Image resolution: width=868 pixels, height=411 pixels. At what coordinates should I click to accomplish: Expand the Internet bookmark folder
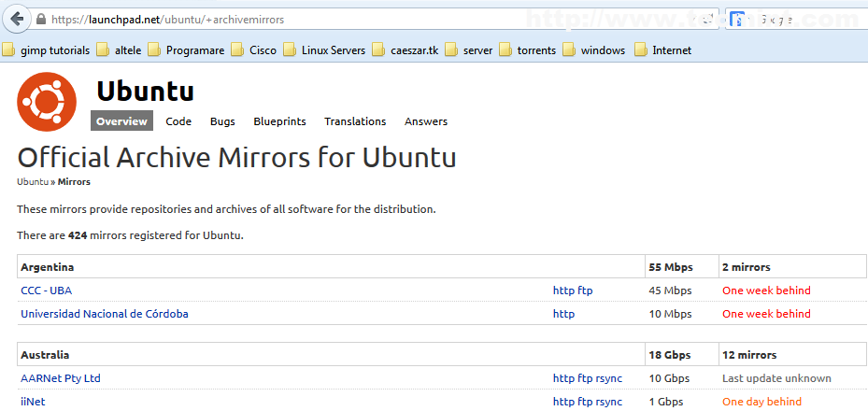(x=662, y=50)
